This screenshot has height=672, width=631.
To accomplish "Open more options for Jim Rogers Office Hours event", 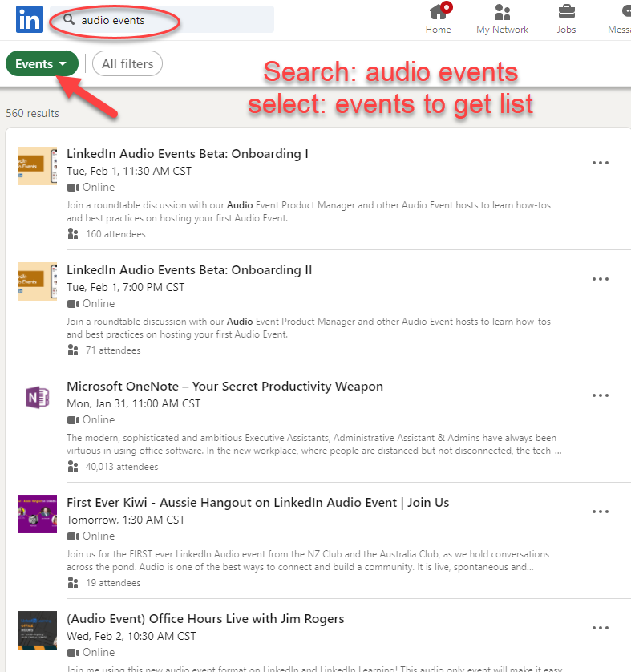I will [x=601, y=628].
